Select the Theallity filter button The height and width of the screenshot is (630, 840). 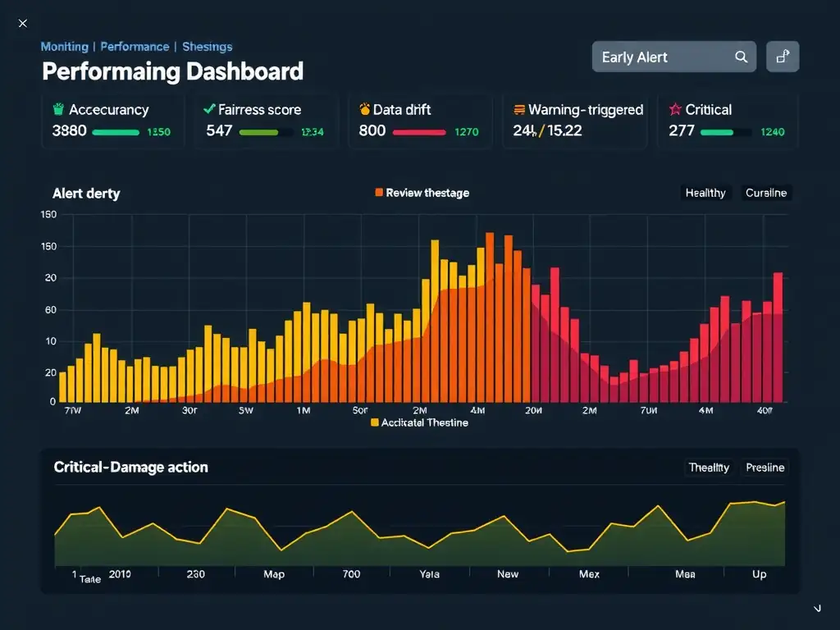[709, 468]
